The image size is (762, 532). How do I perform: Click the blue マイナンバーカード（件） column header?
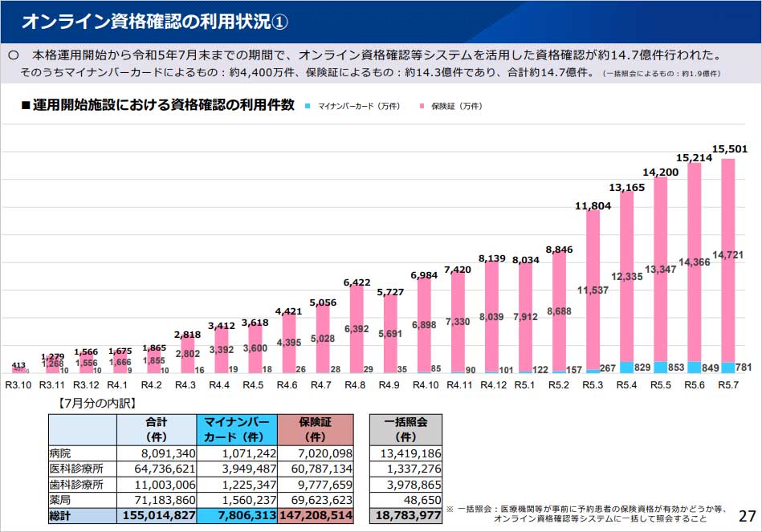click(235, 428)
